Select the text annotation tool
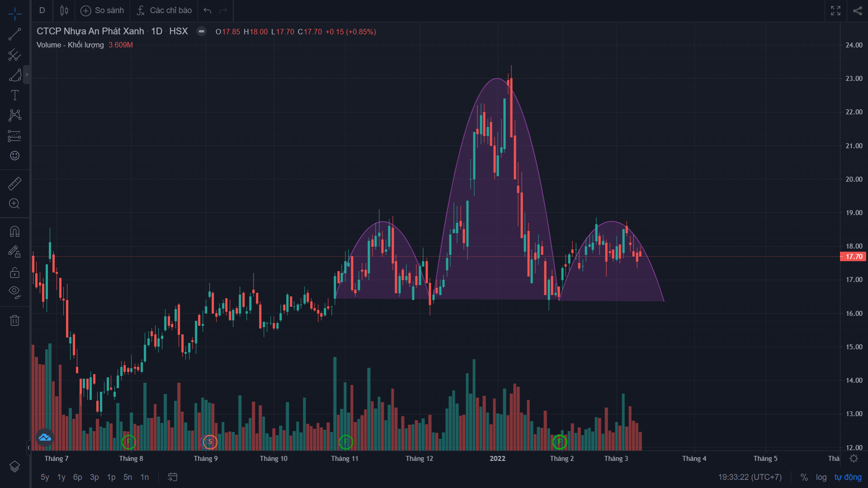The image size is (868, 488). [14, 95]
